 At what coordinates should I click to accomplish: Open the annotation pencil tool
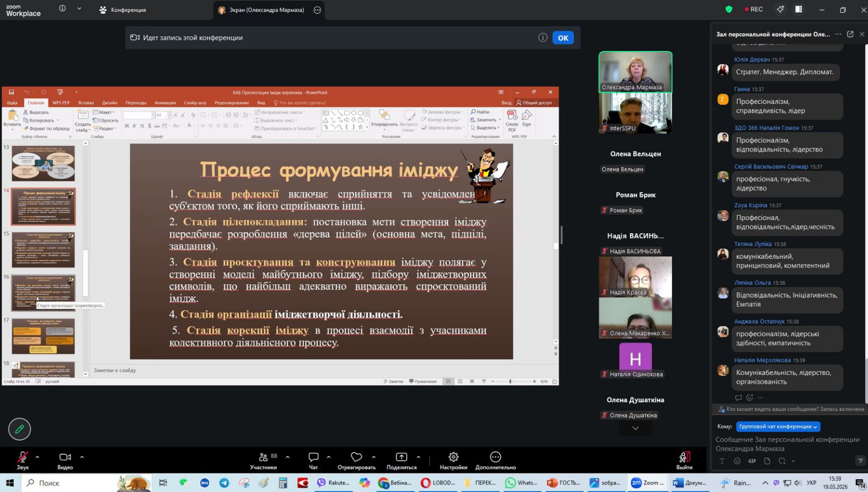tap(20, 429)
